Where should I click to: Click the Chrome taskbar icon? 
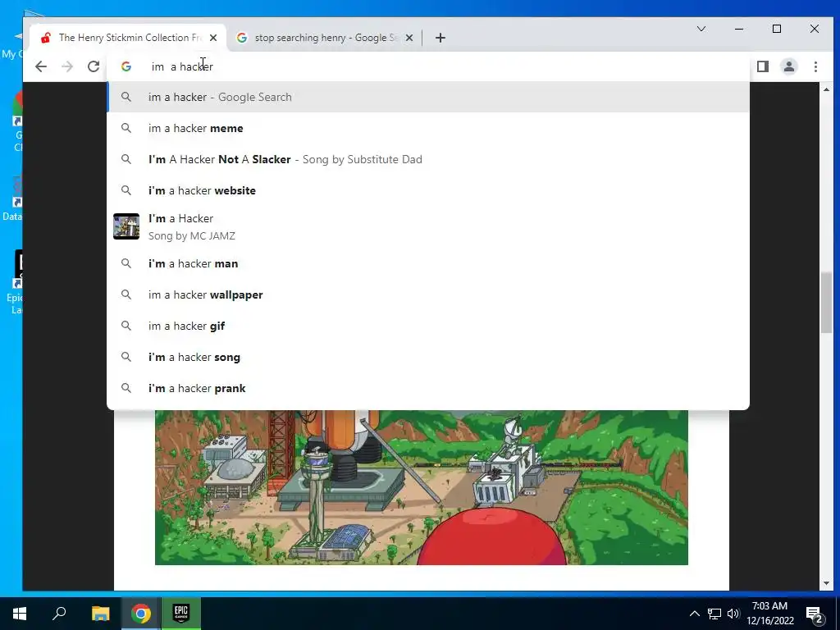141,614
